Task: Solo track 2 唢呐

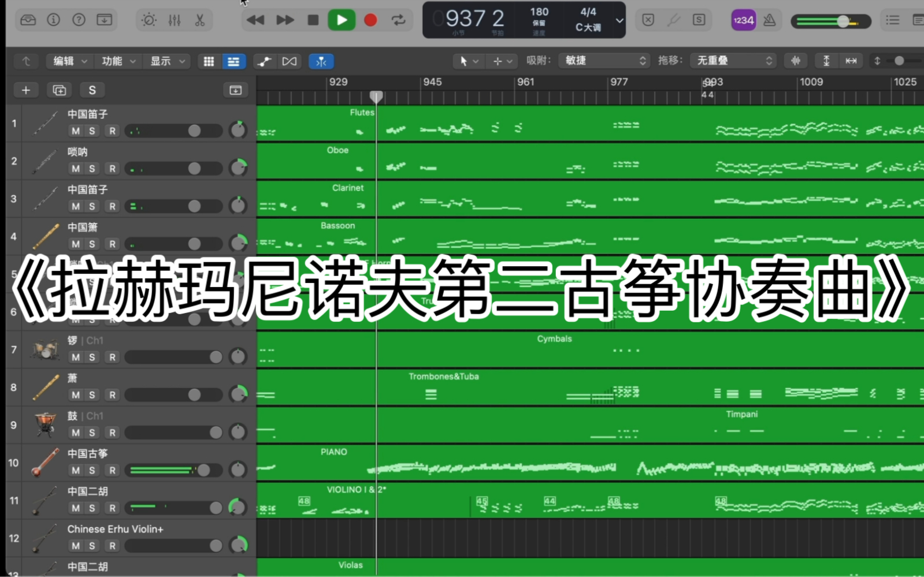Action: [92, 169]
